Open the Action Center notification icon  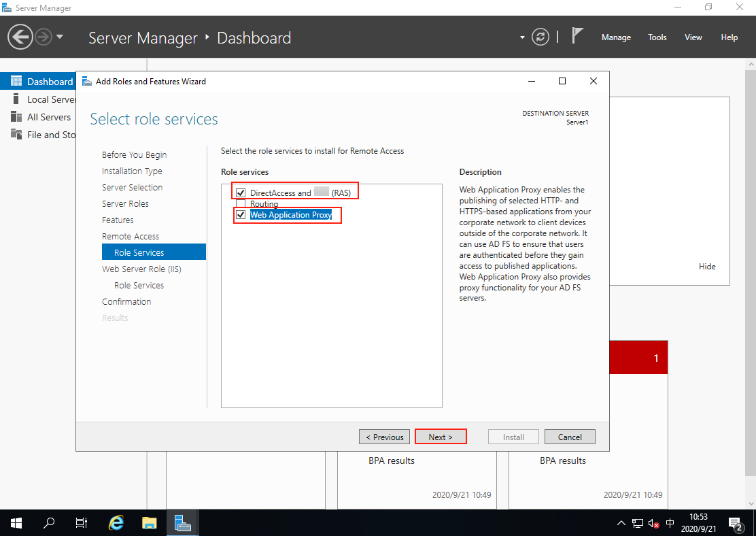coord(736,524)
